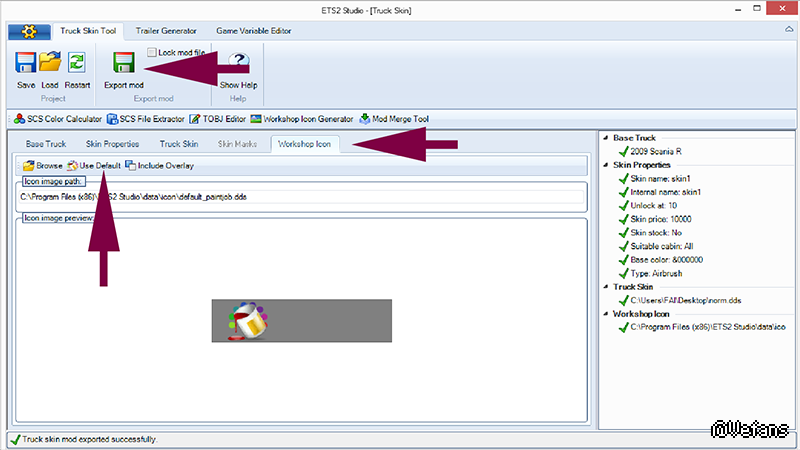The width and height of the screenshot is (800, 450).
Task: Open the TOBJ Editor tool
Action: [x=217, y=119]
